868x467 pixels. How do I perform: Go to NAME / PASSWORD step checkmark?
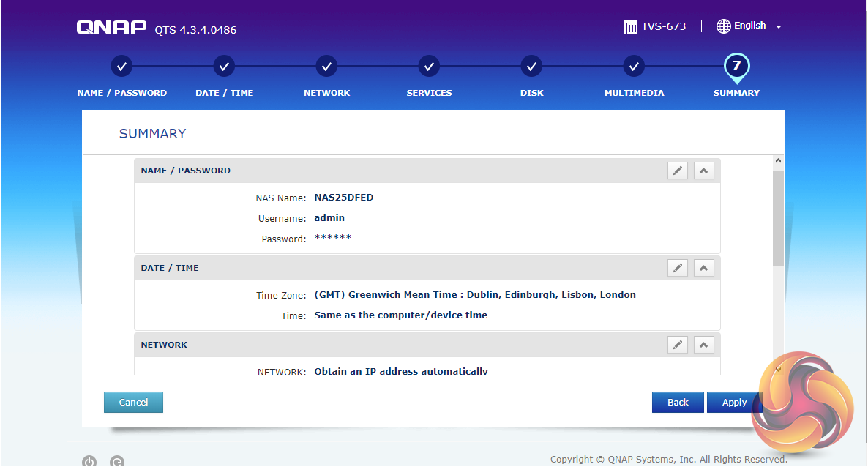click(x=121, y=67)
